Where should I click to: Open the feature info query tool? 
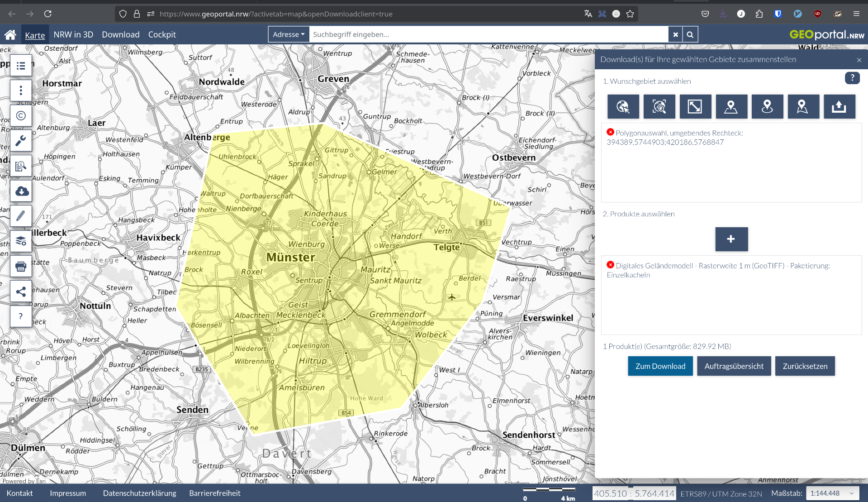tap(21, 166)
